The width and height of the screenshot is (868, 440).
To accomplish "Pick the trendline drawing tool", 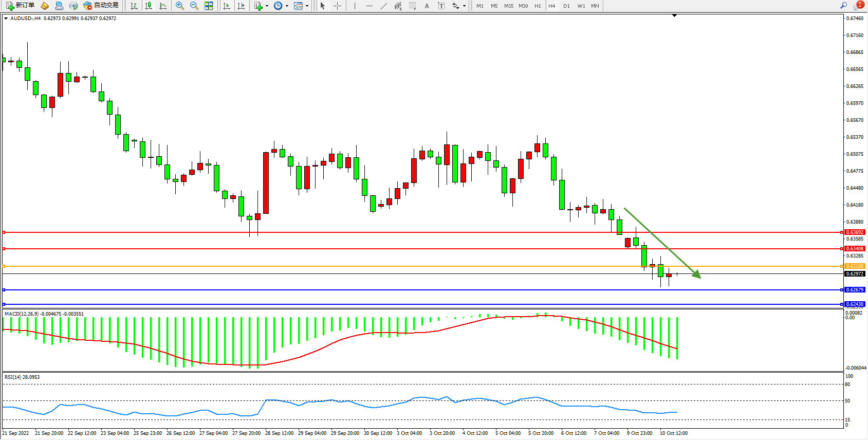I will [x=384, y=6].
